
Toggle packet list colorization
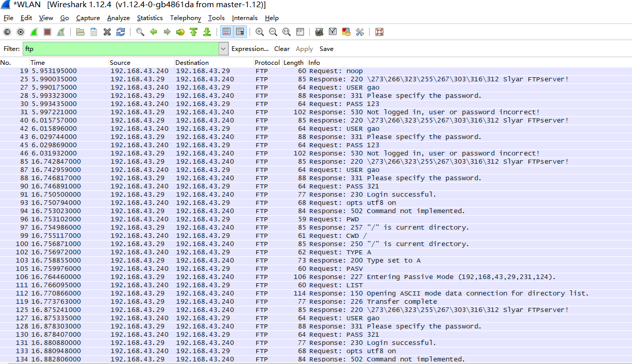tap(226, 32)
